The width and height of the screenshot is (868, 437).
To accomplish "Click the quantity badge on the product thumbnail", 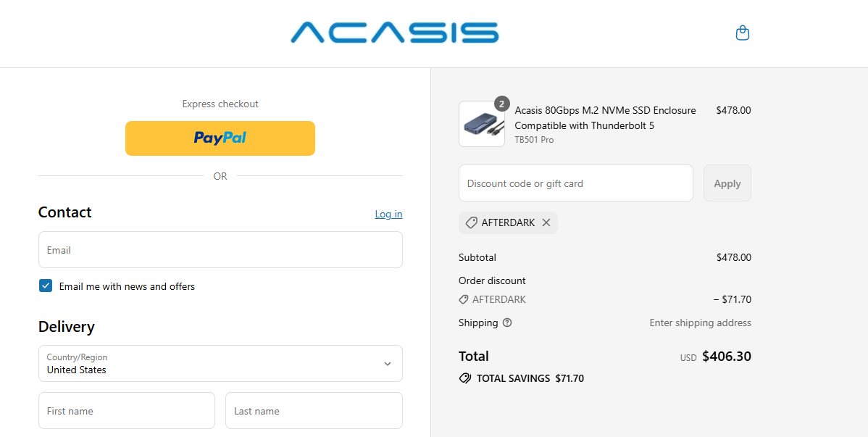I will pos(502,104).
